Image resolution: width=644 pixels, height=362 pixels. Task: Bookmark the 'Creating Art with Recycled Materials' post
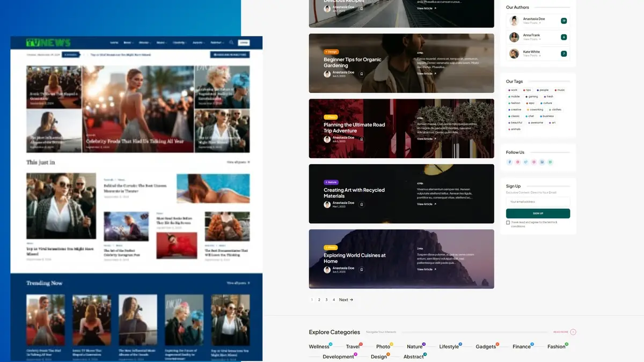[362, 204]
